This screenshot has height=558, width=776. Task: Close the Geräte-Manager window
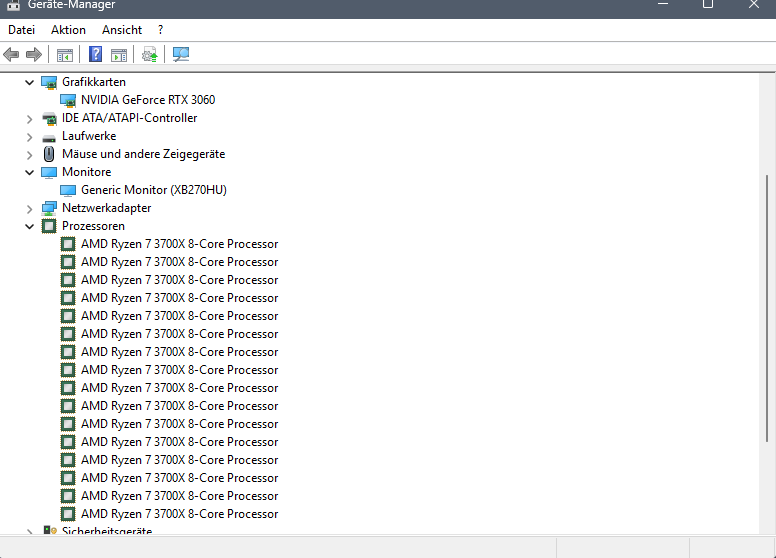click(753, 4)
